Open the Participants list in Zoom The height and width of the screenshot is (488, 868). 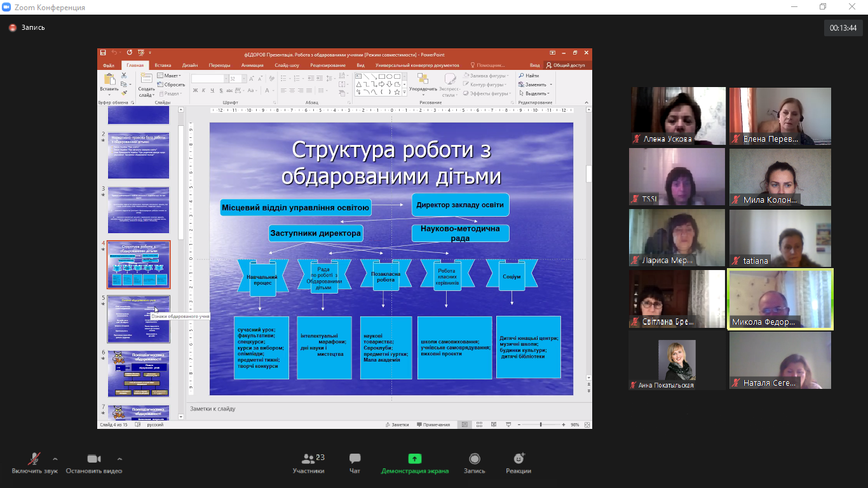point(308,463)
